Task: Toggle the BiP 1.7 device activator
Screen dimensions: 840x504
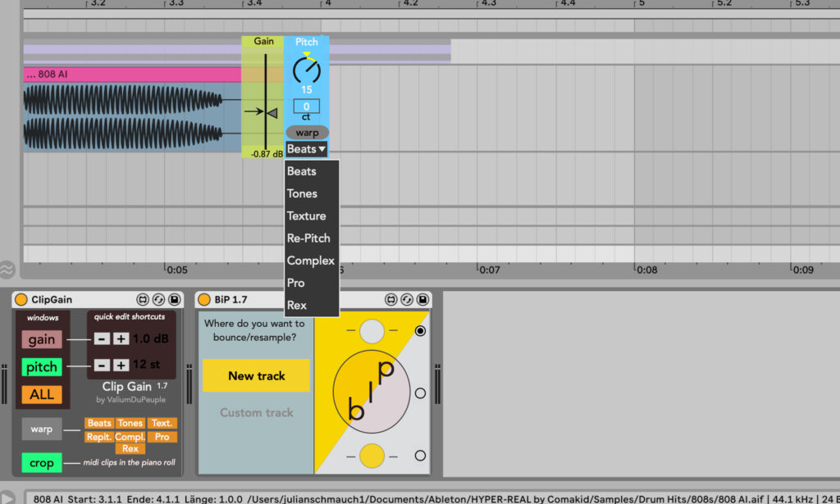Action: click(x=204, y=300)
